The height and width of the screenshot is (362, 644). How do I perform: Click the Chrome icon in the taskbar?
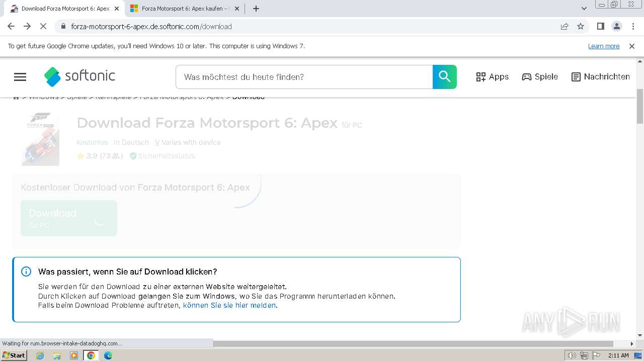coord(91,355)
